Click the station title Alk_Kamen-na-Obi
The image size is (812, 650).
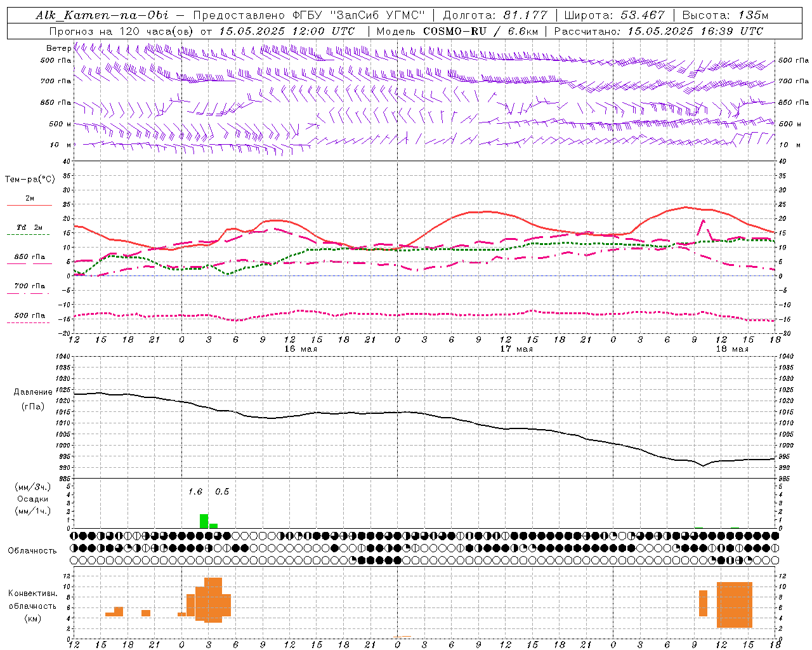point(102,15)
